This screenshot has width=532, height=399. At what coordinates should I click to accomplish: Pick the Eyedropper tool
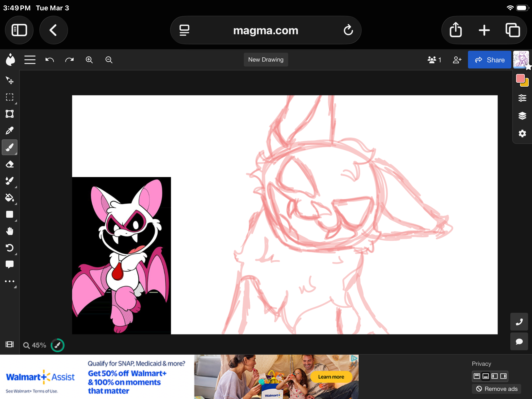[x=10, y=131]
